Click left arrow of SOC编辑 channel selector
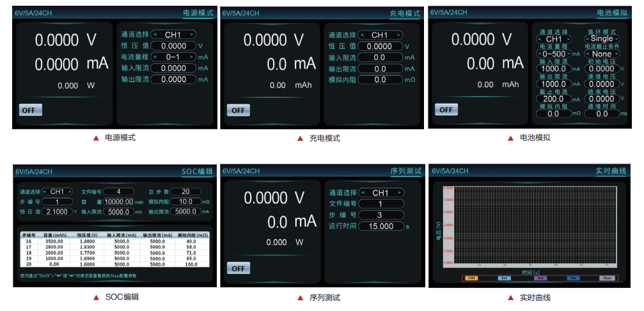 (x=45, y=191)
